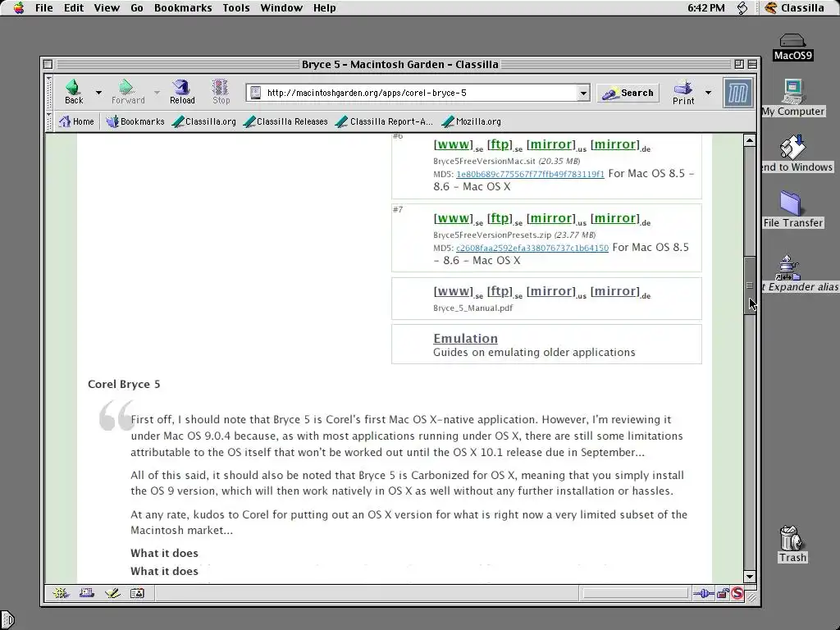Reload the current page
840x630 pixels.
182,92
